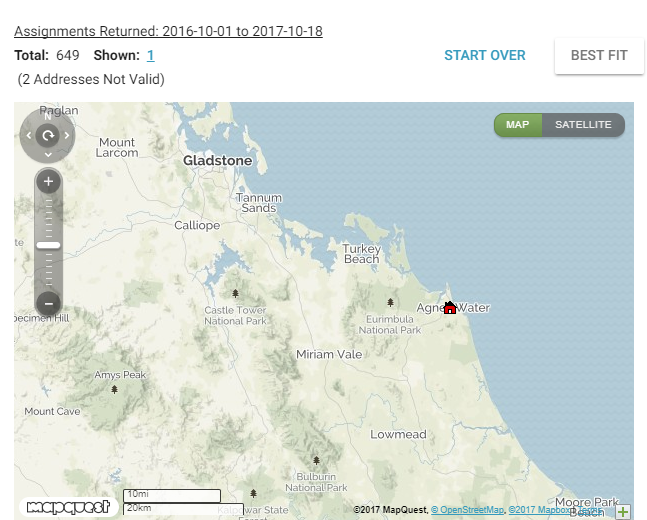Click the Assignments Returned date range heading
The height and width of the screenshot is (520, 647).
pyautogui.click(x=168, y=31)
